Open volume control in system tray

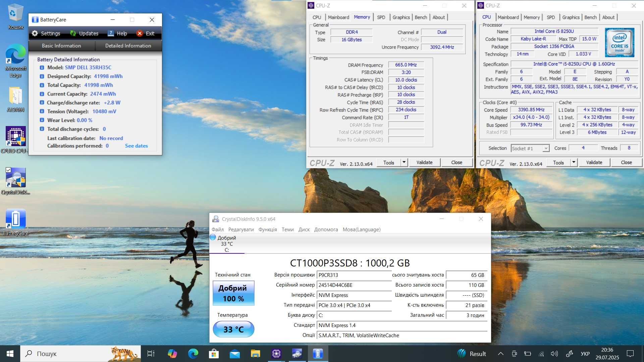554,354
